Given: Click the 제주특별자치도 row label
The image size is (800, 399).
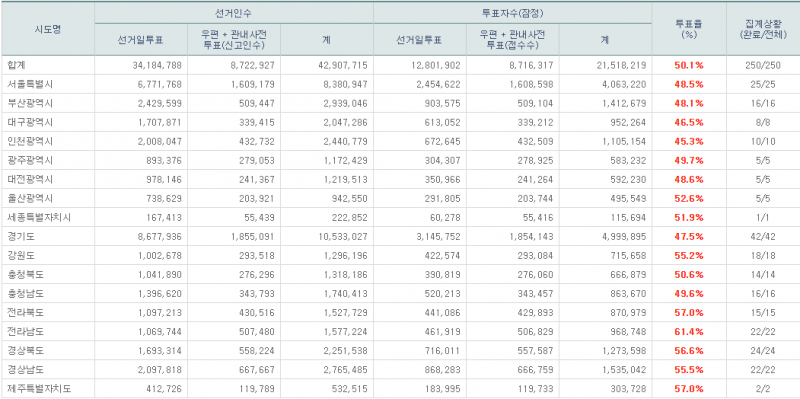Looking at the screenshot, I should pyautogui.click(x=39, y=389).
